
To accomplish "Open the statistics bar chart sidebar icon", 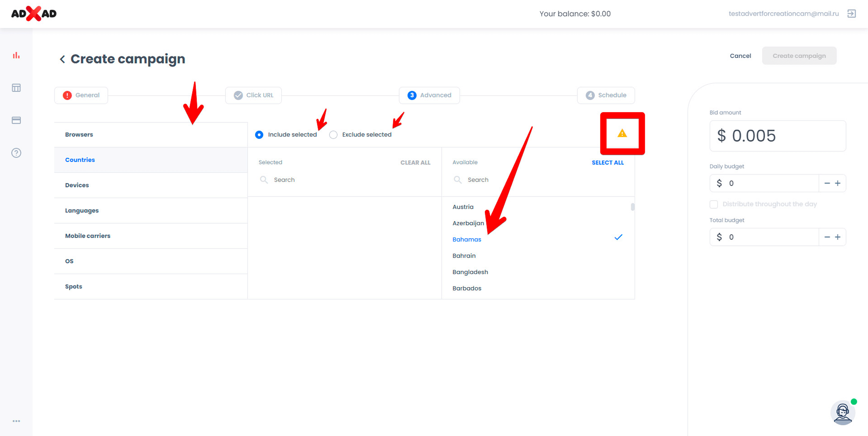I will 16,55.
